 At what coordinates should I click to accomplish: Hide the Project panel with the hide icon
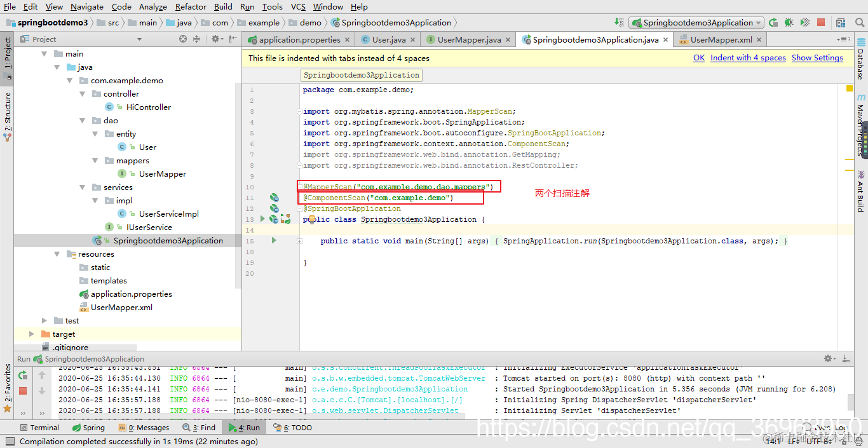click(233, 39)
